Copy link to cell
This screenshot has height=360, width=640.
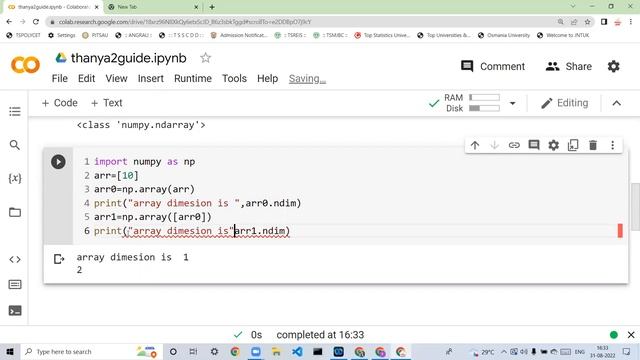pos(514,145)
